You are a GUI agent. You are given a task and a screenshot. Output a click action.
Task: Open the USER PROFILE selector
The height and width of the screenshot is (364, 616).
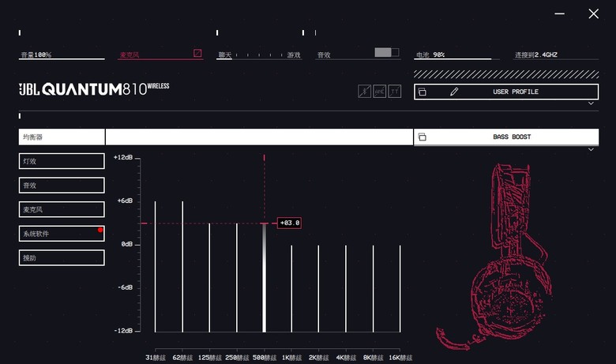tap(506, 92)
